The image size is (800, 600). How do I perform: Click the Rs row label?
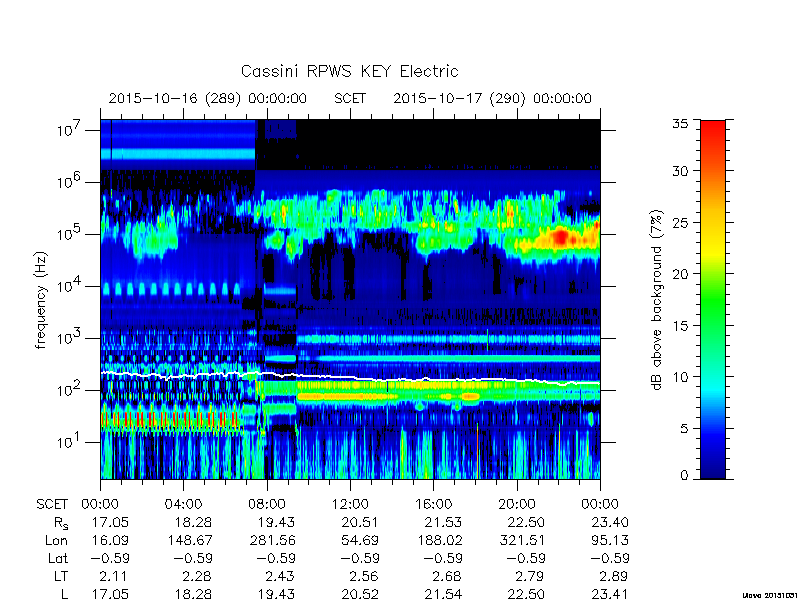61,523
